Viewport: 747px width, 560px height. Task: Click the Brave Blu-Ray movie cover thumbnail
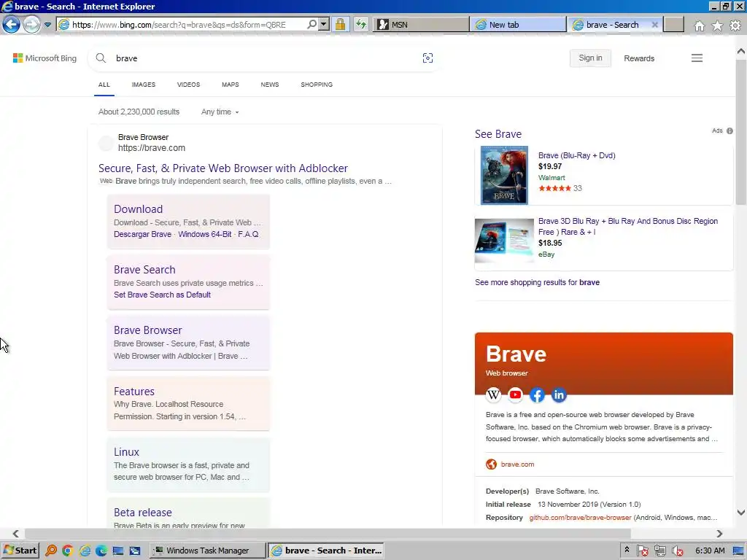[504, 175]
